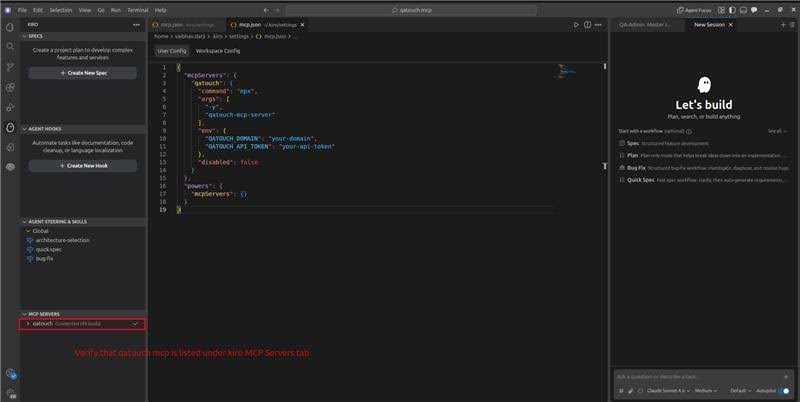Toggle Agent Focus mode in the title bar
This screenshot has width=800, height=402.
694,10
